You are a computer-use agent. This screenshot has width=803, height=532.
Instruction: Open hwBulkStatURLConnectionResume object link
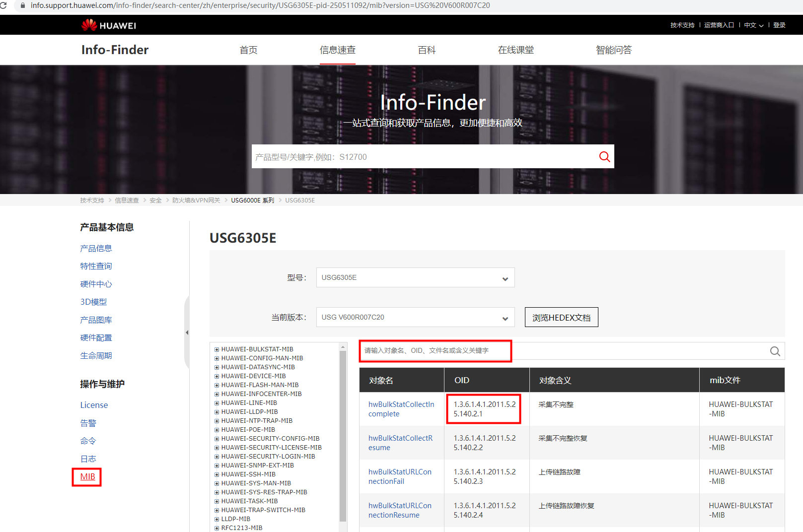pyautogui.click(x=400, y=510)
